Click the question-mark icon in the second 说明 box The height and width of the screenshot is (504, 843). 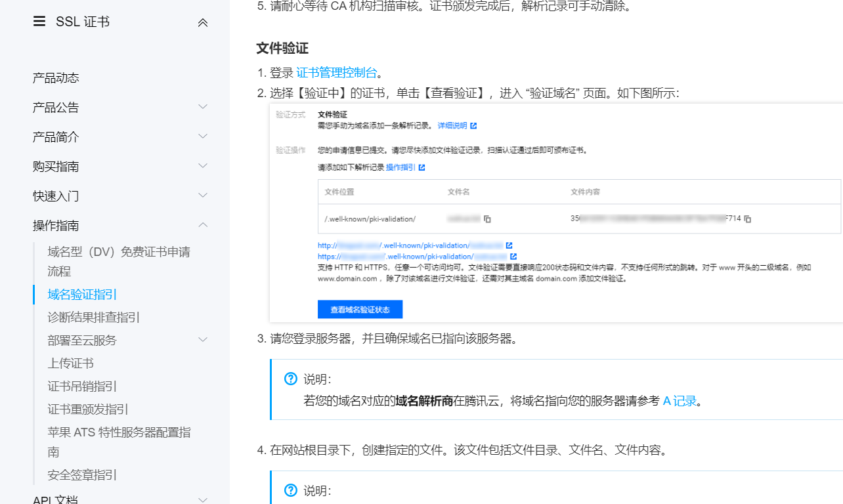(x=290, y=490)
